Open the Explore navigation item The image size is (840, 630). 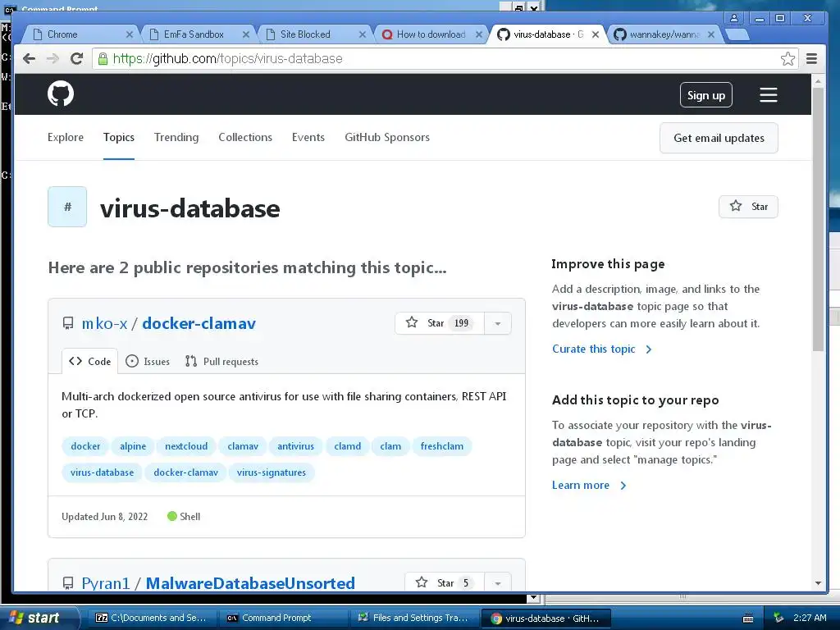[66, 137]
